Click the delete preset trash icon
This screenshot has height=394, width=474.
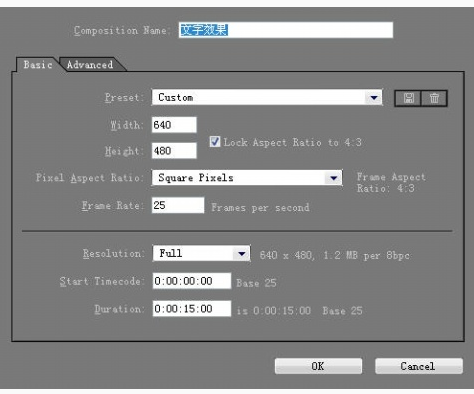pos(434,98)
